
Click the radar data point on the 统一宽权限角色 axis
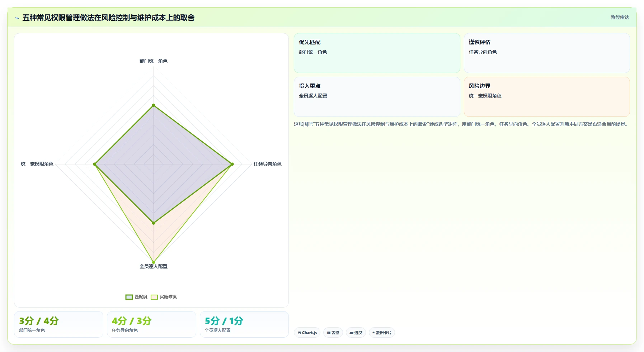[x=95, y=164]
